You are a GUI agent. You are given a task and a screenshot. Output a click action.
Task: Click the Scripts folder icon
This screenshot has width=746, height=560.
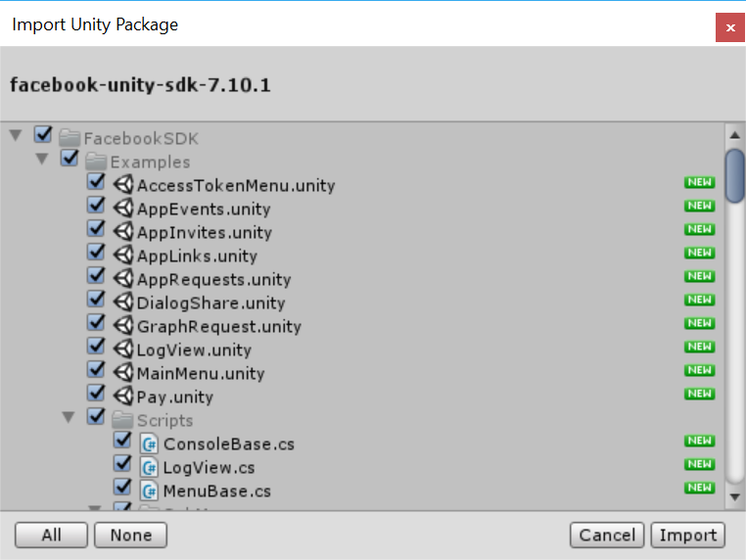pos(122,420)
